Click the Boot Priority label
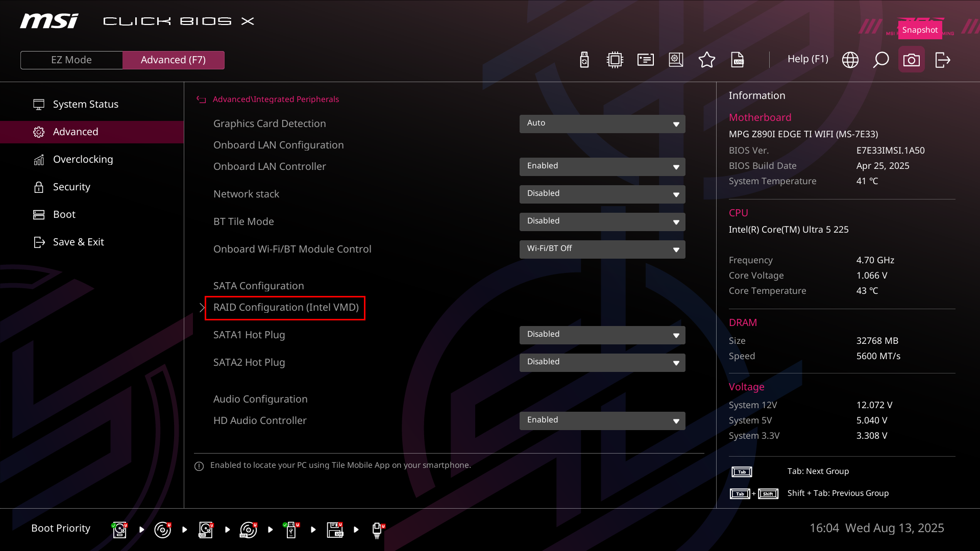Image resolution: width=980 pixels, height=551 pixels. [x=61, y=529]
